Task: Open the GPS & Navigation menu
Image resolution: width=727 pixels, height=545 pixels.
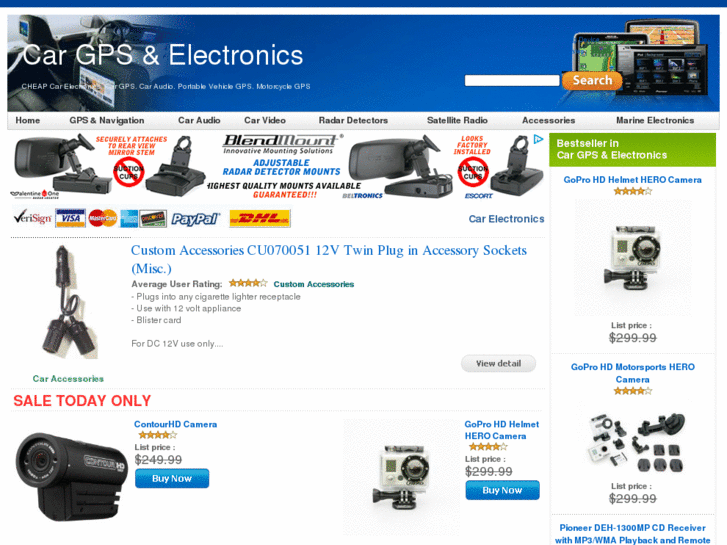Action: pos(107,121)
